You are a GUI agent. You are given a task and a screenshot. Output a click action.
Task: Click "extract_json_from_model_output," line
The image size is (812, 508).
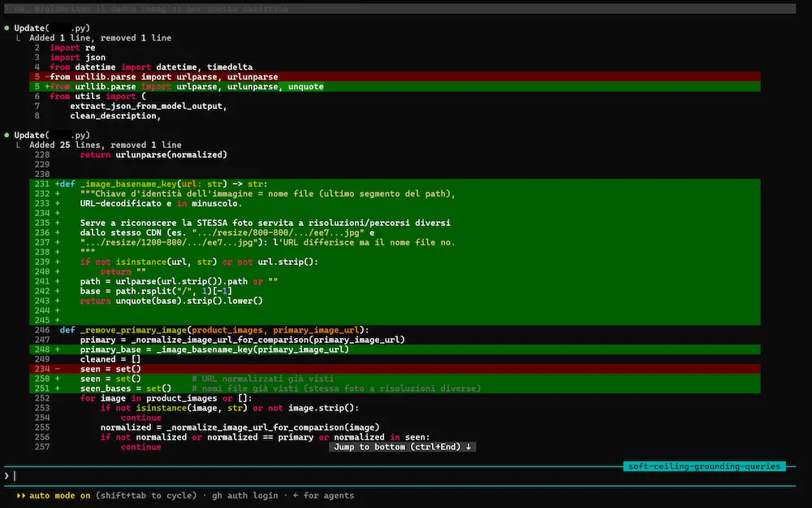pos(149,106)
